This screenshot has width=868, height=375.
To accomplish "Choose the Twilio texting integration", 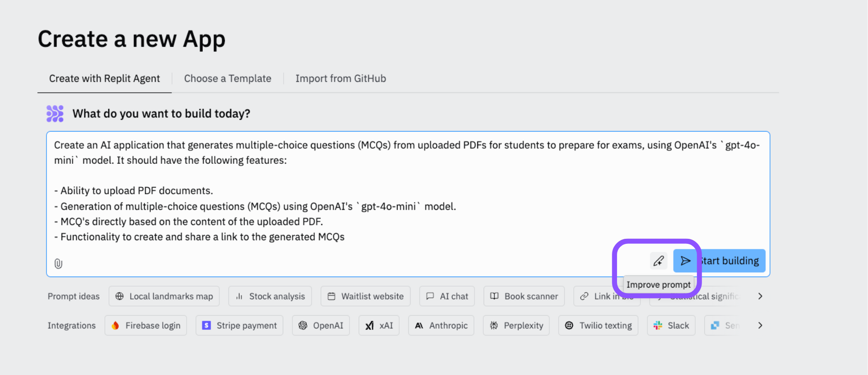I will (x=598, y=325).
